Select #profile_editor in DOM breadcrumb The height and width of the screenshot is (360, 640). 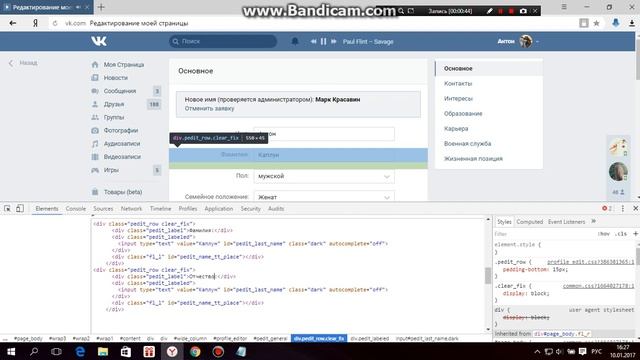coord(230,338)
